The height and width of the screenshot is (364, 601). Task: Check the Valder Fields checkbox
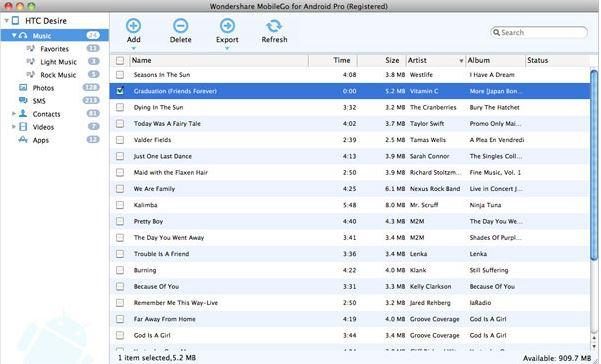click(120, 140)
